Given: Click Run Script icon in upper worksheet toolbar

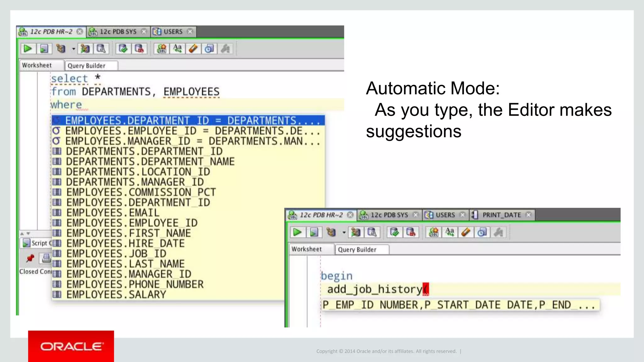Looking at the screenshot, I should coord(44,49).
